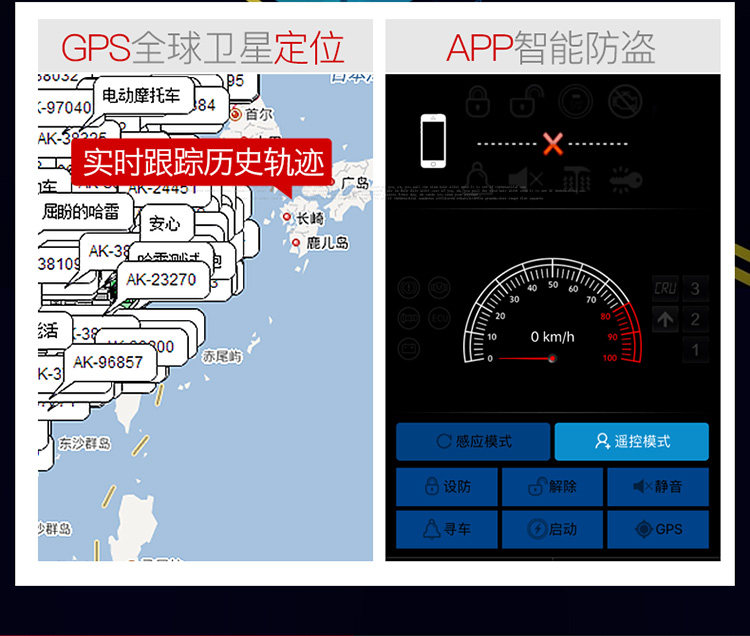Tap the CRU cruise indicator
750x636 pixels.
(x=665, y=288)
